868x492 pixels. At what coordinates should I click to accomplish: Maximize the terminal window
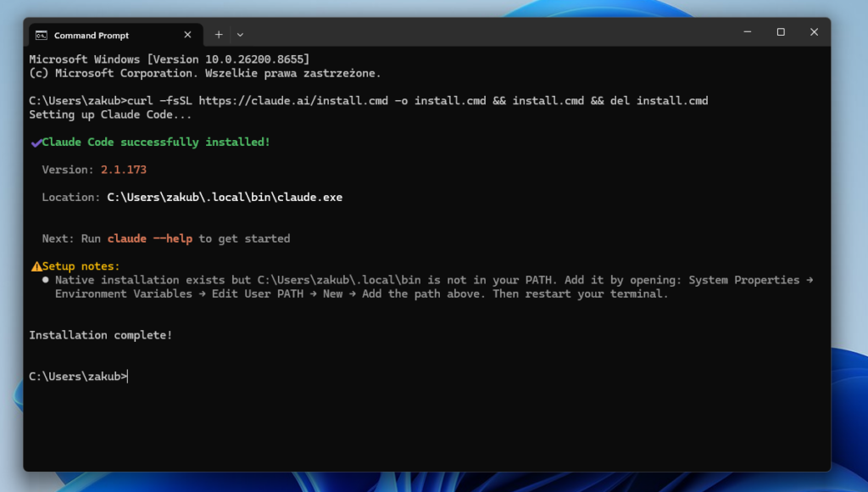[x=781, y=32]
